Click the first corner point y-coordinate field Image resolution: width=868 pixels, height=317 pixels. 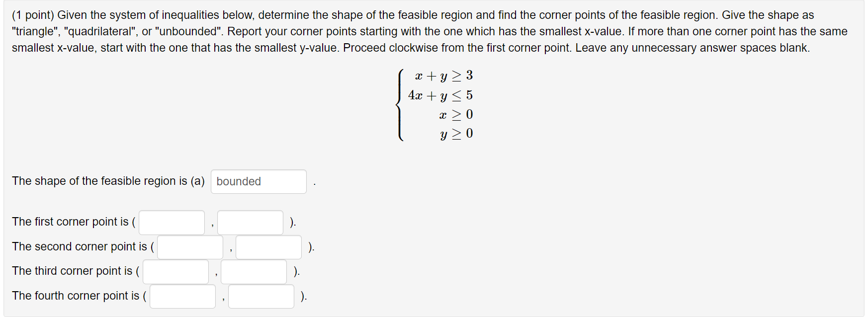pyautogui.click(x=250, y=222)
